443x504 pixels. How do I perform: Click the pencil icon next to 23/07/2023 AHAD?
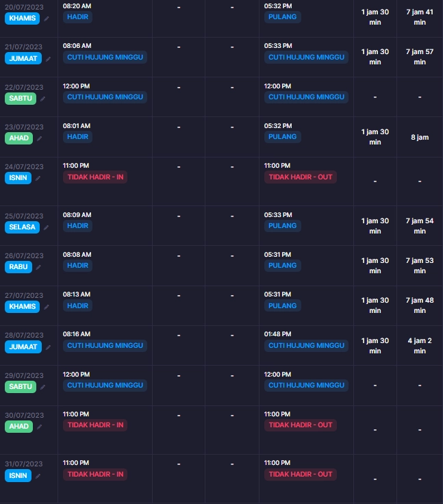40,138
